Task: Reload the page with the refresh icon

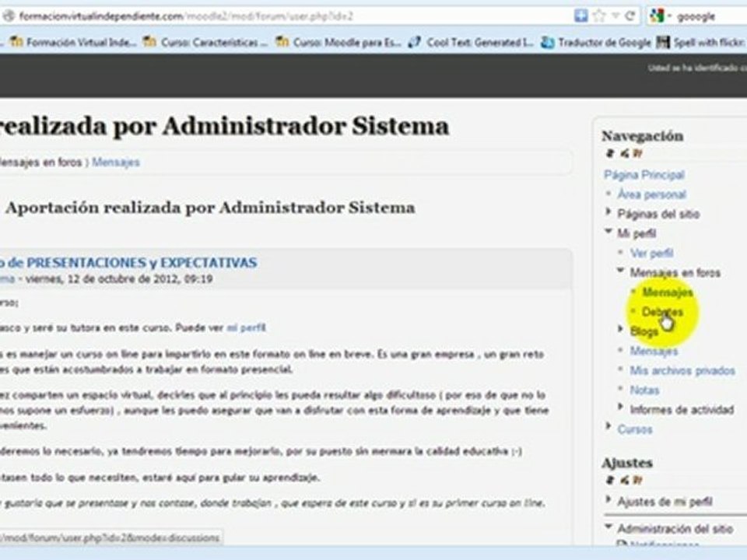Action: [630, 16]
